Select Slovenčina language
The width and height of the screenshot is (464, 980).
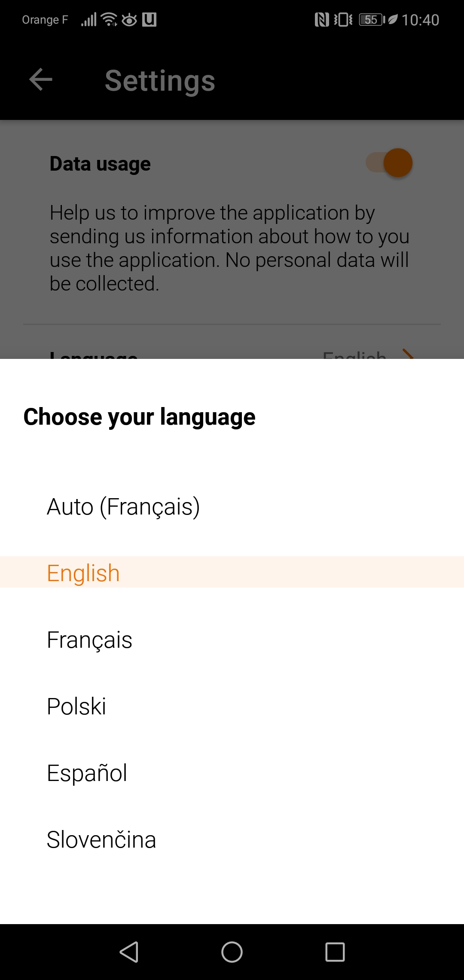101,839
